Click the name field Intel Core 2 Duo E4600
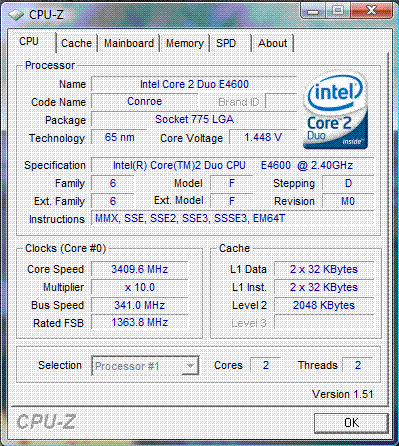 click(194, 84)
